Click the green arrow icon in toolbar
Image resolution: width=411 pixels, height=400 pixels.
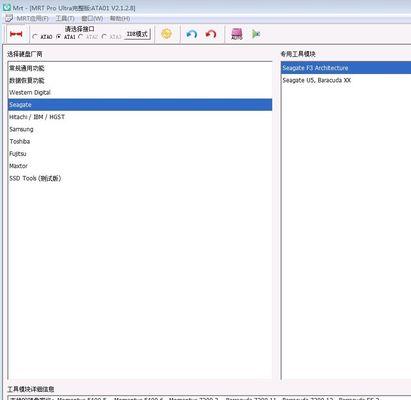pyautogui.click(x=256, y=34)
